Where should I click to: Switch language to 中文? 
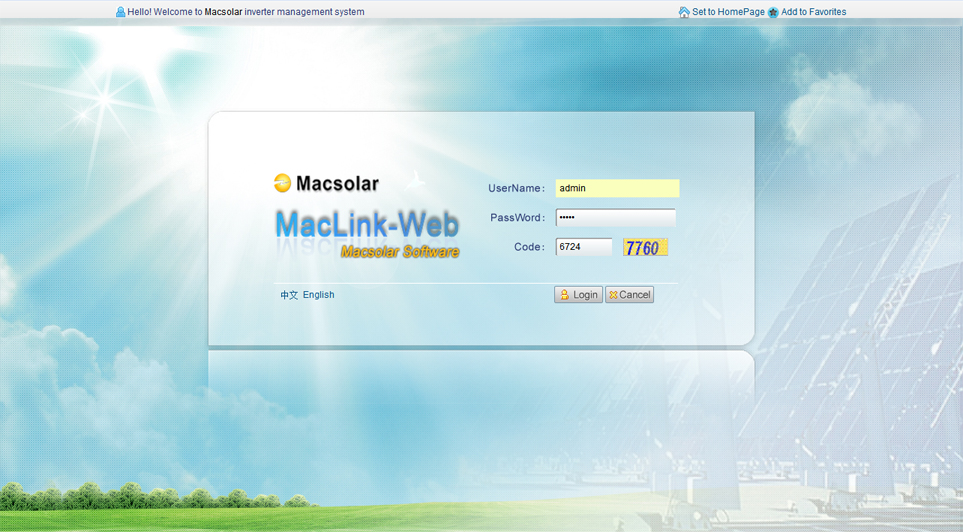click(x=289, y=295)
